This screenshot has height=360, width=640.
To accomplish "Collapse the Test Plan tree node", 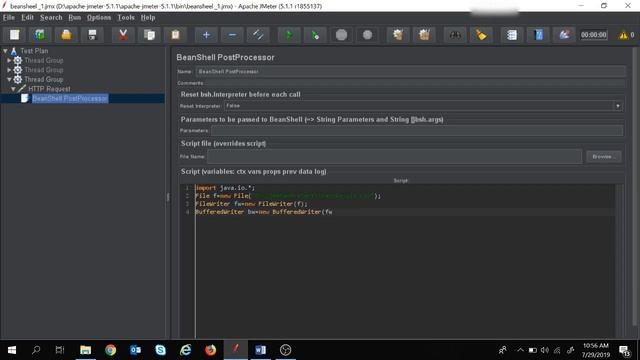I will 5,51.
